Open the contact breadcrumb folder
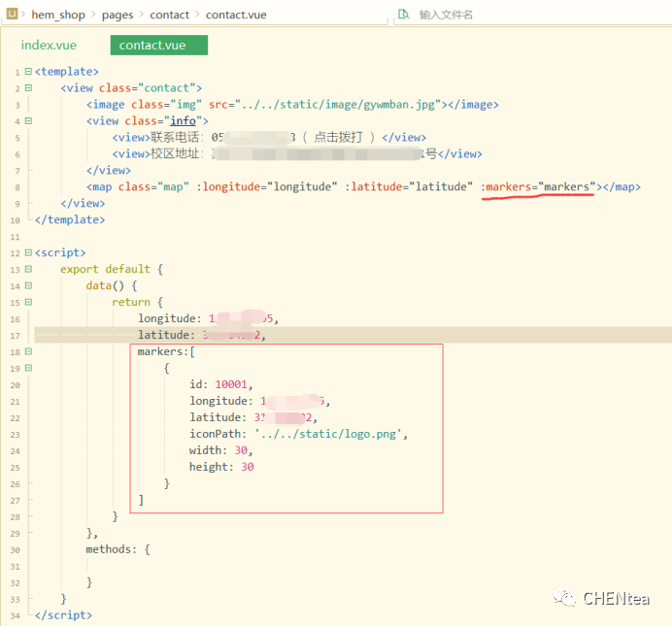This screenshot has height=626, width=672. (x=169, y=15)
